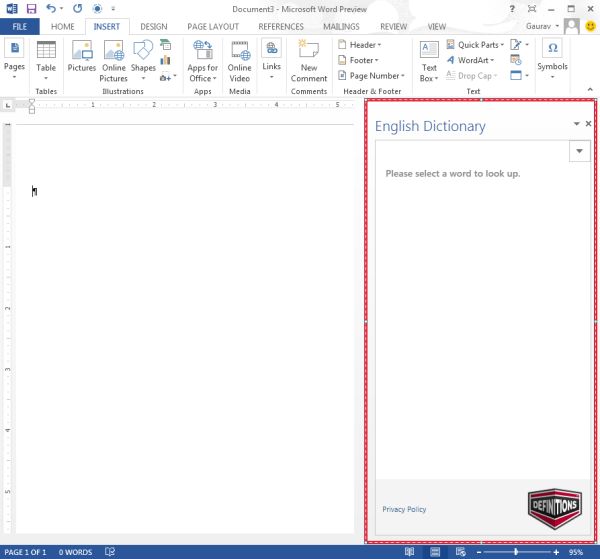Switch to Print Layout view in status bar
This screenshot has height=559, width=600.
[x=435, y=552]
